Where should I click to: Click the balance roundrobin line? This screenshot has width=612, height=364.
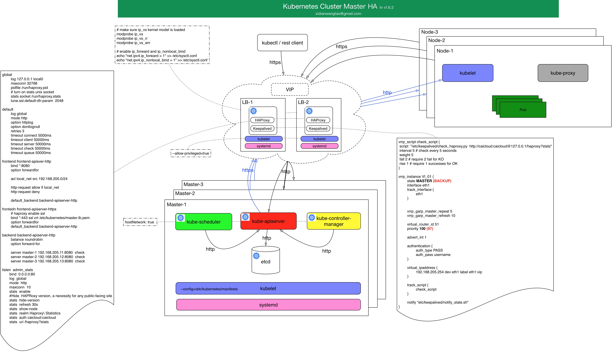(27, 239)
